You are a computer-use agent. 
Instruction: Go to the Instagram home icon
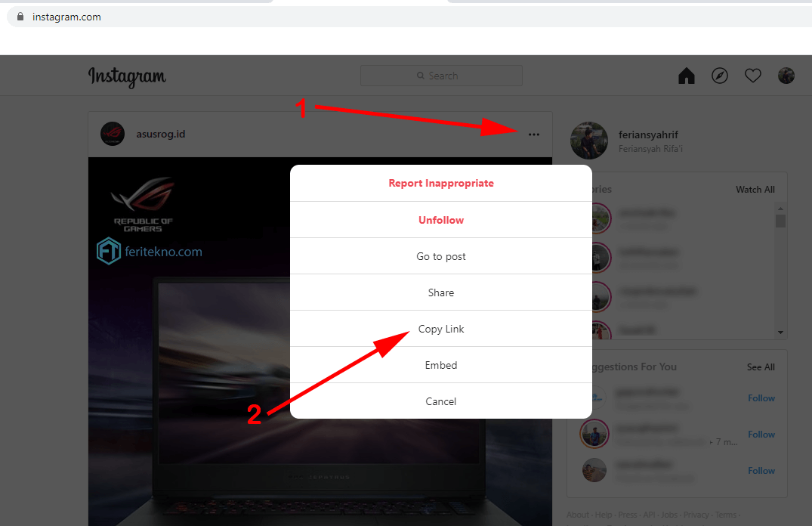pos(686,76)
